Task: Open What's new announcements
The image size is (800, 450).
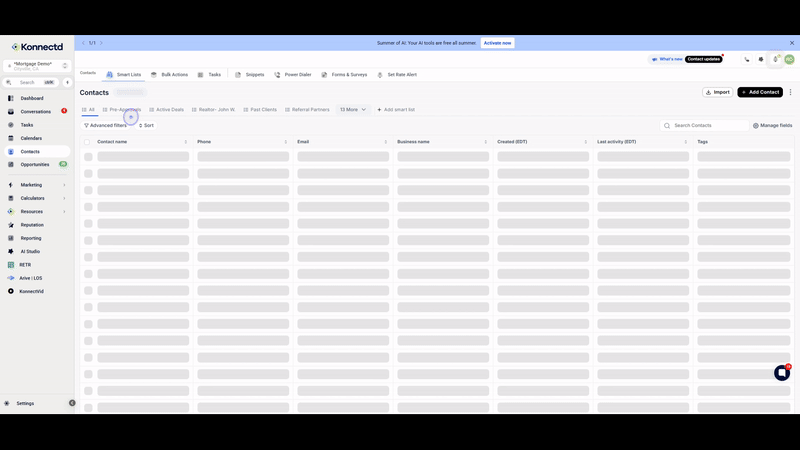Action: coord(667,59)
